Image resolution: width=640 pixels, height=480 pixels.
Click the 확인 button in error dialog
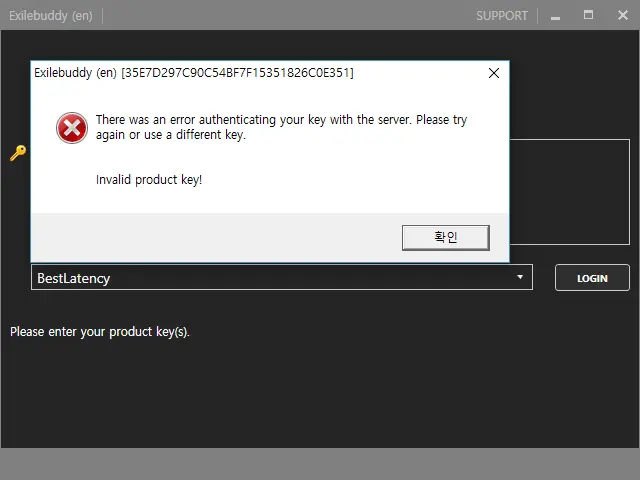click(445, 238)
